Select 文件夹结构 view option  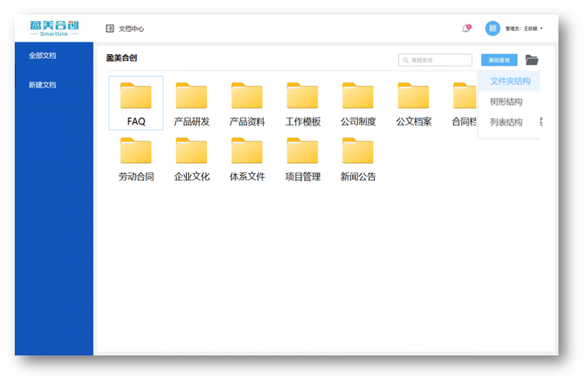(x=510, y=81)
